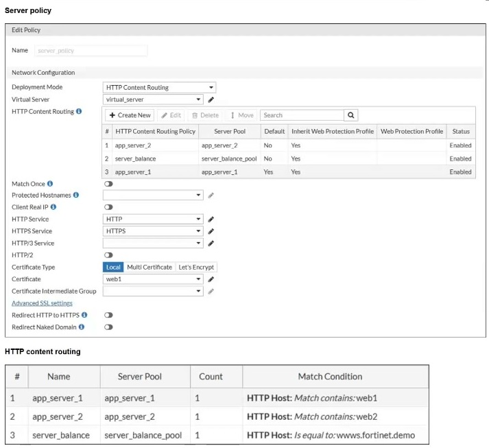The image size is (489, 448).
Task: Toggle the HTTP/2 switch
Action: [x=108, y=255]
